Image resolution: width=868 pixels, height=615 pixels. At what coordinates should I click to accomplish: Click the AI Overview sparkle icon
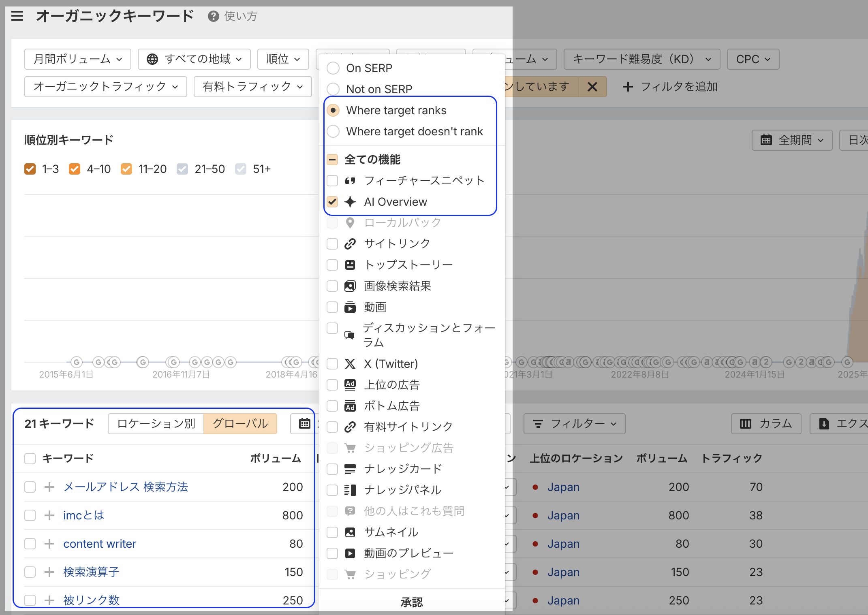(x=350, y=202)
